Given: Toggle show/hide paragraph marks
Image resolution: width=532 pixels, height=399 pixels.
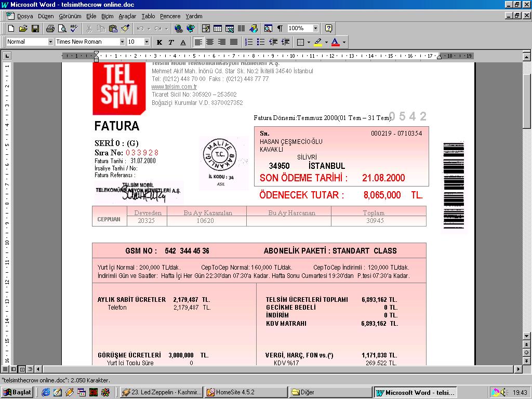Looking at the screenshot, I should click(280, 29).
